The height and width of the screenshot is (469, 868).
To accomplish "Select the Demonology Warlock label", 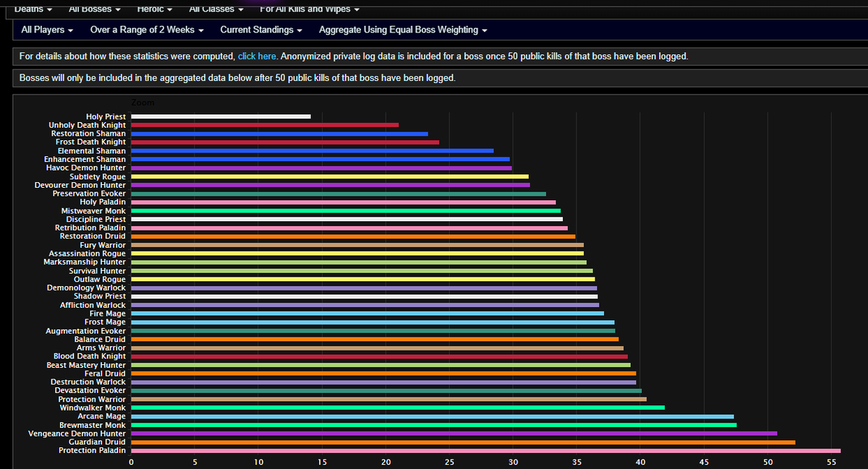I will point(87,288).
